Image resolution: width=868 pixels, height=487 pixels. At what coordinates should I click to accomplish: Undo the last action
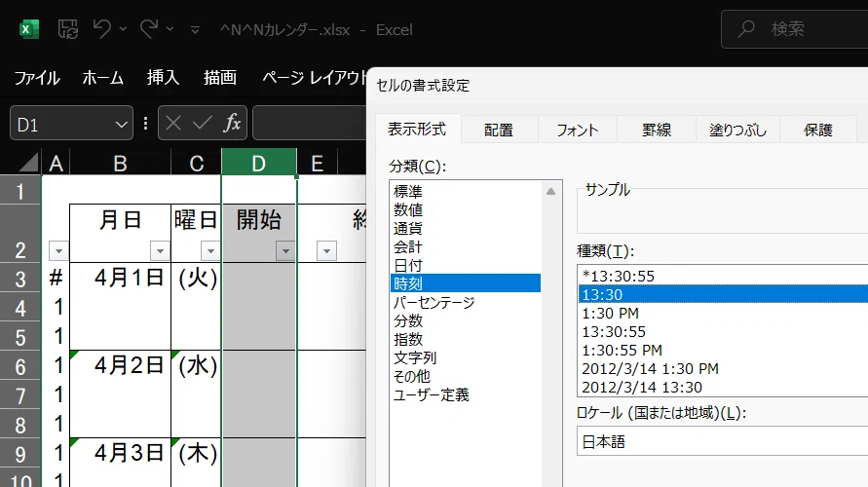[102, 29]
